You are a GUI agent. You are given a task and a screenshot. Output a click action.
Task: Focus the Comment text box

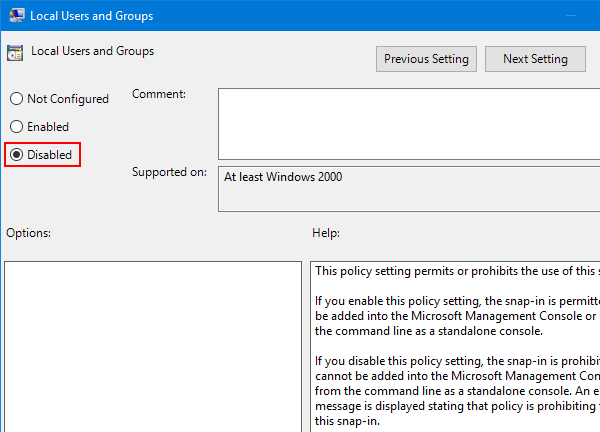[x=408, y=124]
